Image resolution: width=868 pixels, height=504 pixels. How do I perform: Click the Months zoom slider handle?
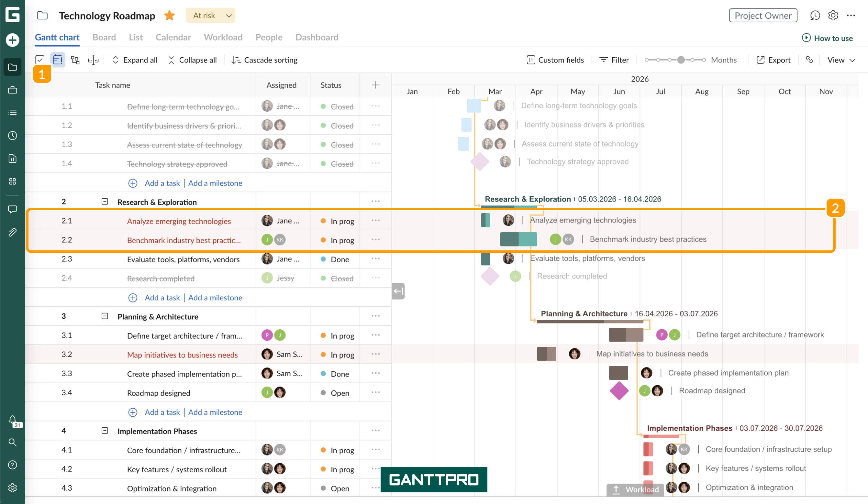[681, 60]
